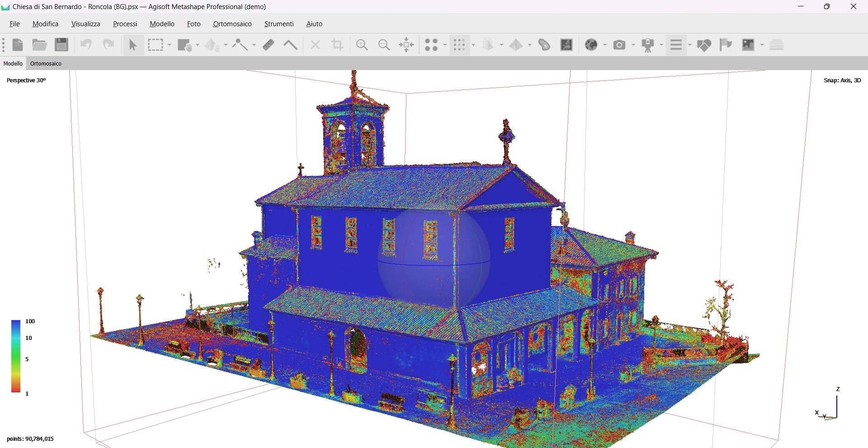Toggle the show markers flag icon
Screen dimensions: 868x448
pyautogui.click(x=726, y=45)
